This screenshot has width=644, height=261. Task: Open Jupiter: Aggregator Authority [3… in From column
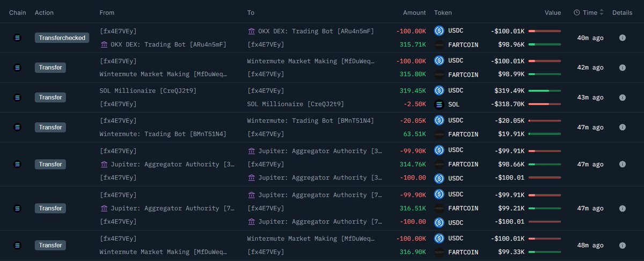pos(172,165)
